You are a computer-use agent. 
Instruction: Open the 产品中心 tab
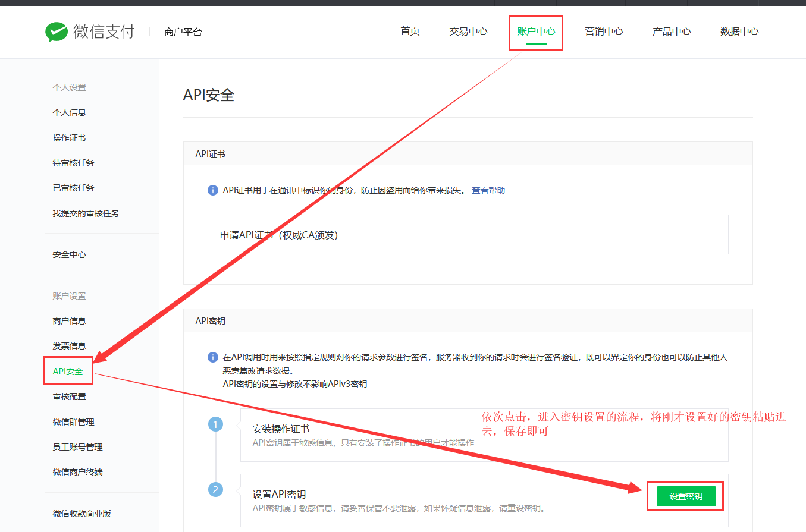tap(672, 32)
